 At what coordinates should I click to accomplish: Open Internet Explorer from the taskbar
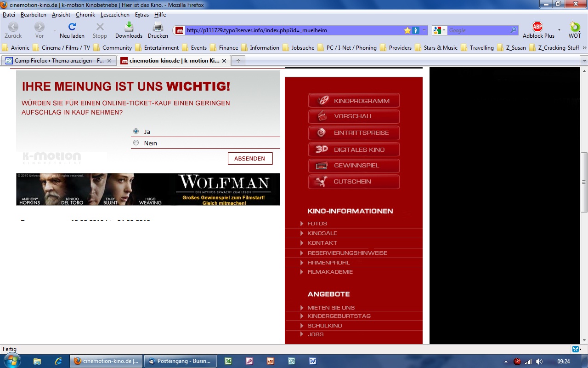coord(58,361)
